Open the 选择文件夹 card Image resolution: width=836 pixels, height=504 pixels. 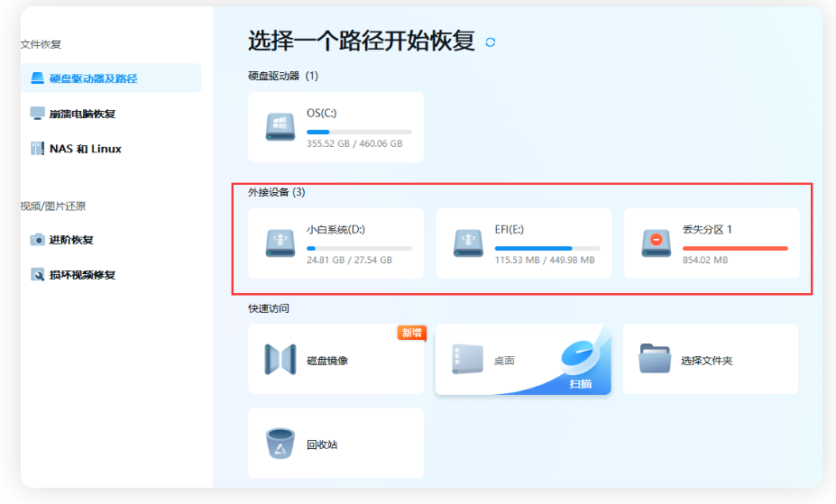tap(711, 359)
